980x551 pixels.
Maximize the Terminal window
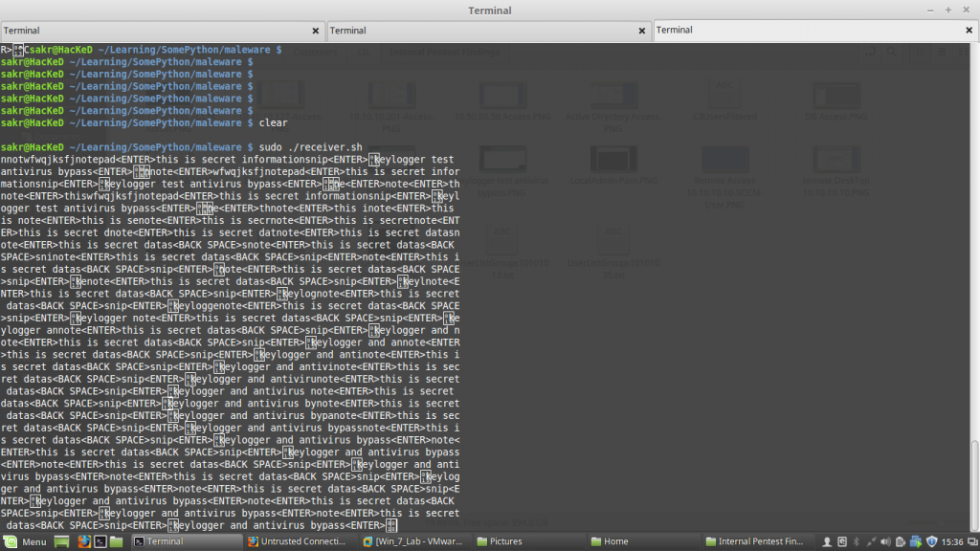pyautogui.click(x=948, y=10)
